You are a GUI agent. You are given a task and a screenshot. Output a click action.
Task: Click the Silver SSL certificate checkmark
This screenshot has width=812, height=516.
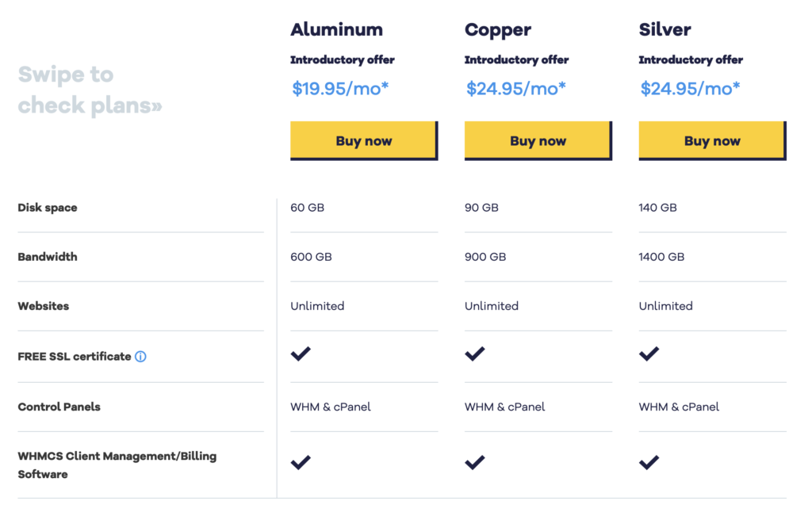click(649, 354)
